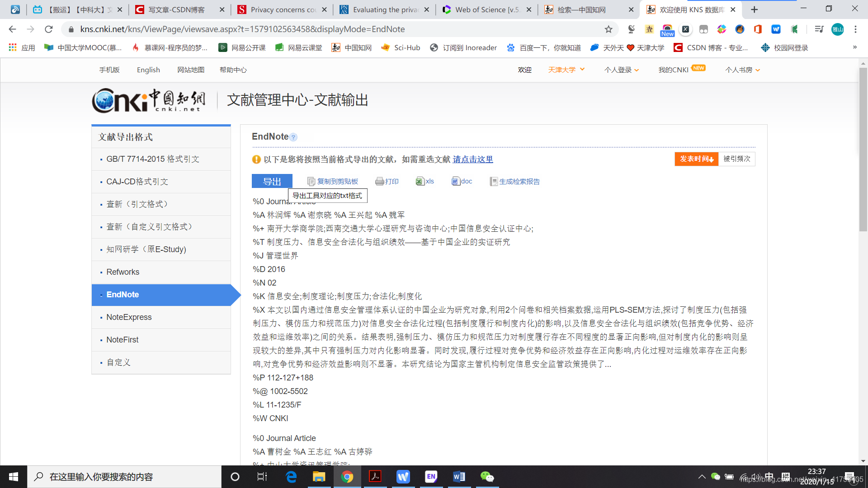Reload the page with refresh icon
868x488 pixels.
49,29
